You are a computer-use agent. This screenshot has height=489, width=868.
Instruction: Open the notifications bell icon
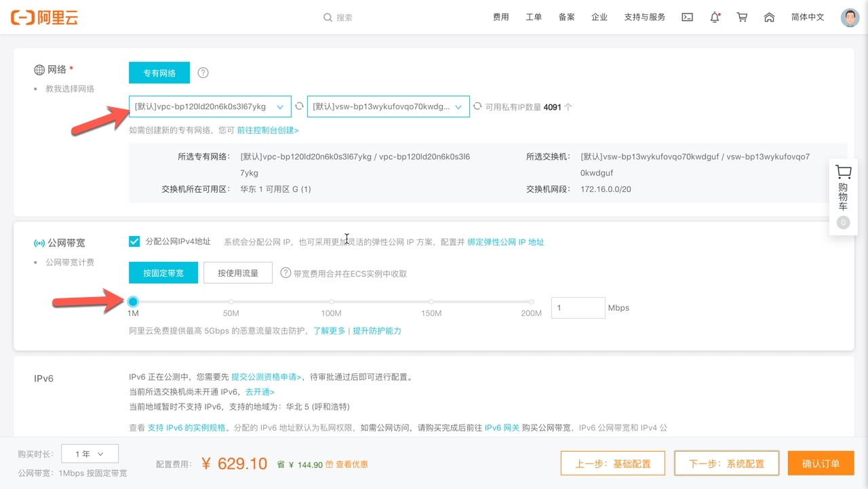[715, 18]
